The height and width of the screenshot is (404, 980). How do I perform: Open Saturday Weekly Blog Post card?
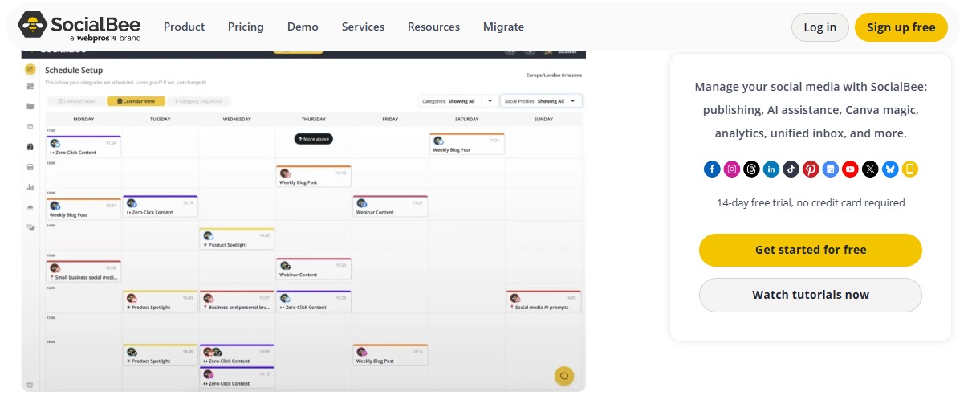point(466,144)
